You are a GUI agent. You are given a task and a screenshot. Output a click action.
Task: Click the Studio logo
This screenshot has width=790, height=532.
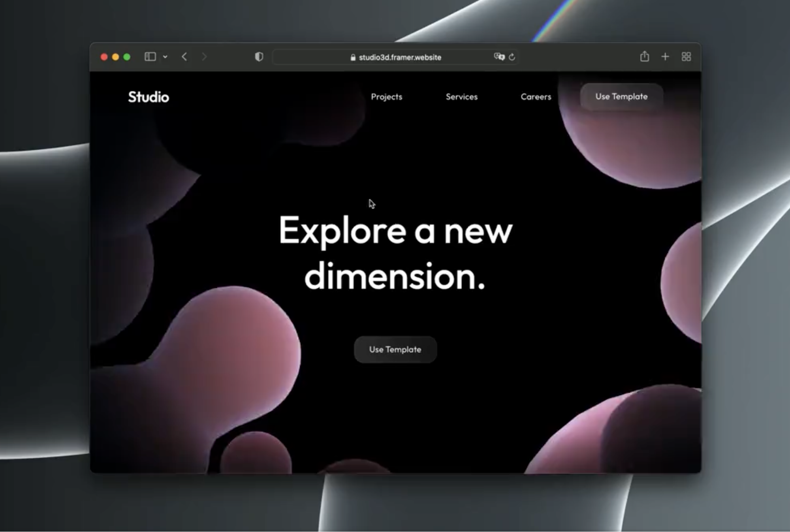point(149,97)
